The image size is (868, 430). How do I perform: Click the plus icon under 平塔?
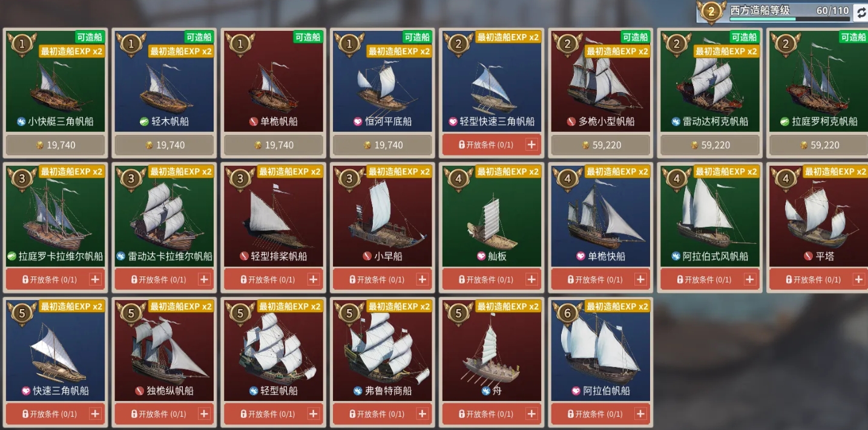pos(858,279)
